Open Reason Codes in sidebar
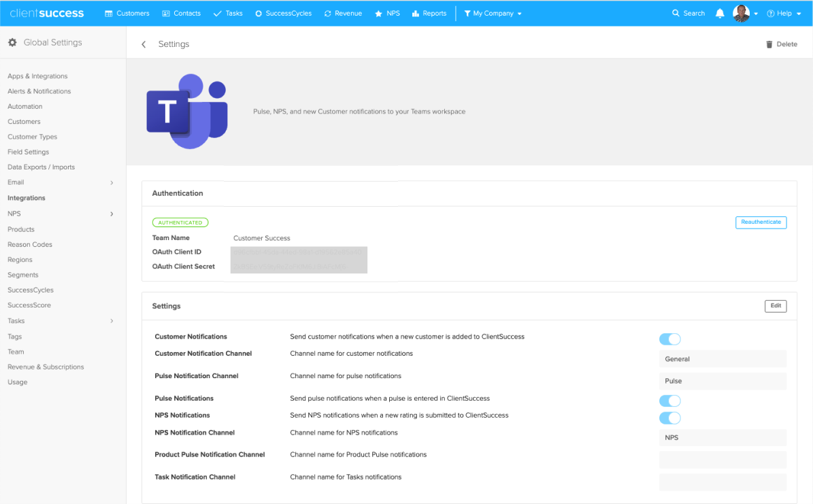Viewport: 813px width, 504px height. tap(29, 245)
